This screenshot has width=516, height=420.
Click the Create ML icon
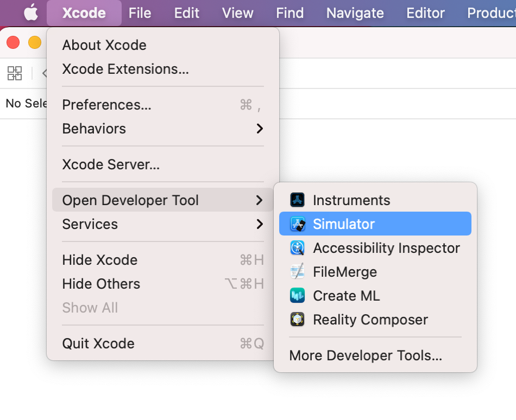pyautogui.click(x=297, y=296)
